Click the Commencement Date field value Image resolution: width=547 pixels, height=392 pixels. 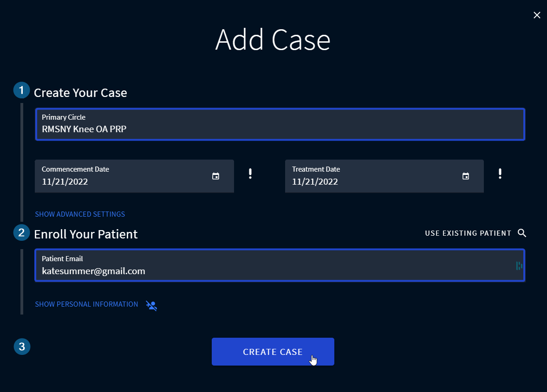pos(65,181)
